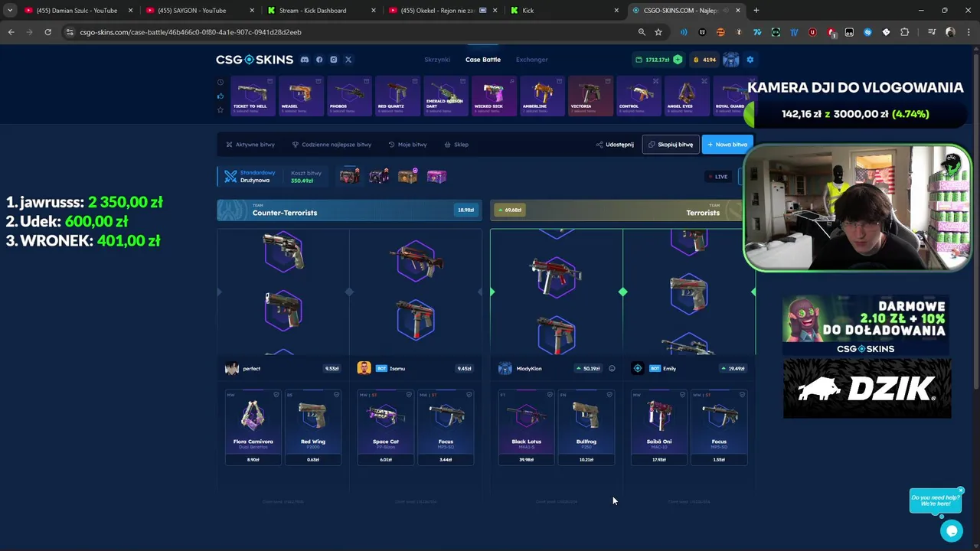Click the Nowa bitwa button
Viewport: 980px width, 551px height.
pos(727,145)
